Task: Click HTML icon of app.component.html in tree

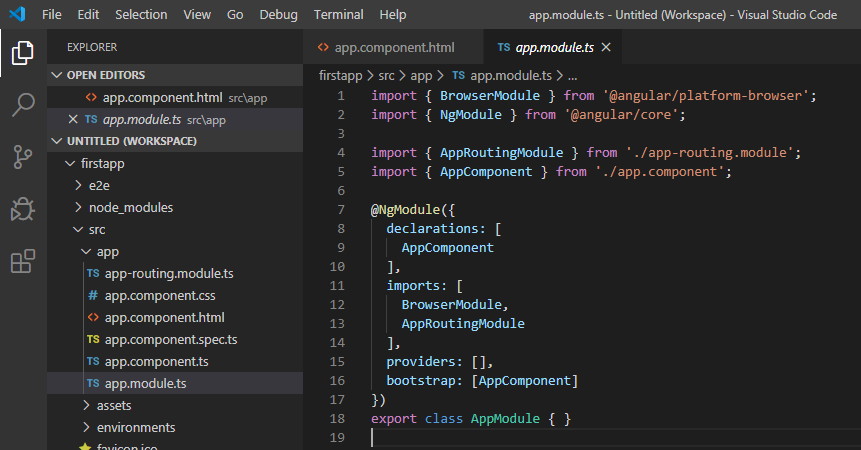Action: point(93,317)
